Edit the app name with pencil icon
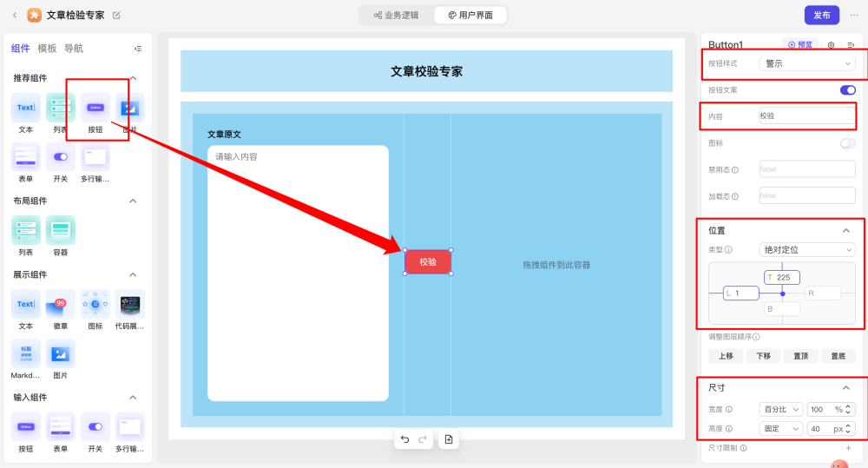Viewport: 868px width, 468px height. [116, 16]
